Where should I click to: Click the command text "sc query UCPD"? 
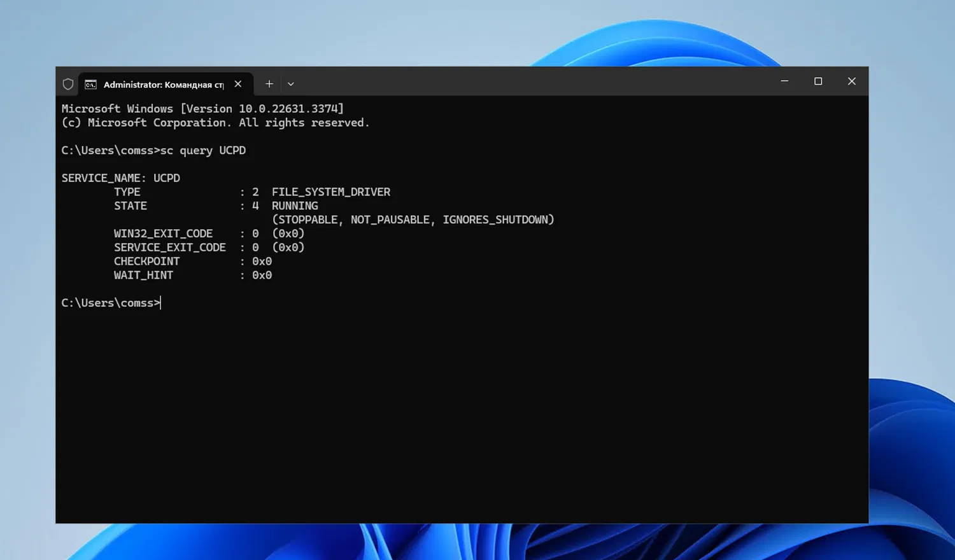203,151
